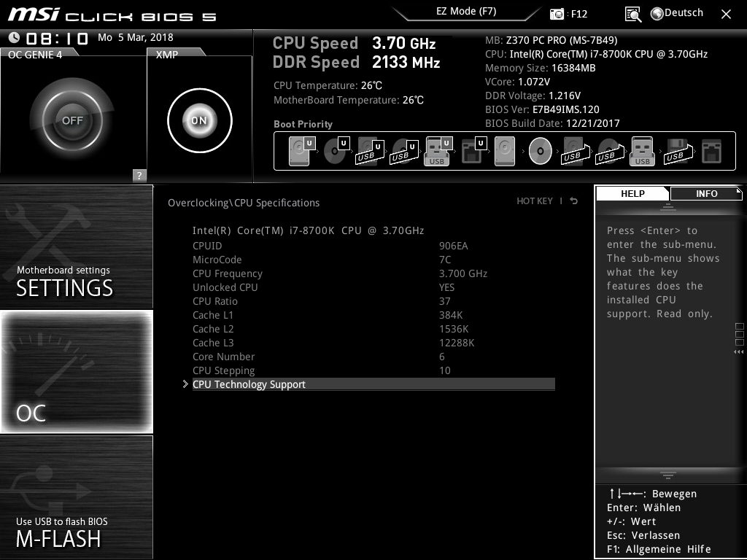Click the Unlocked CPU value YES
The image size is (747, 560).
point(446,287)
